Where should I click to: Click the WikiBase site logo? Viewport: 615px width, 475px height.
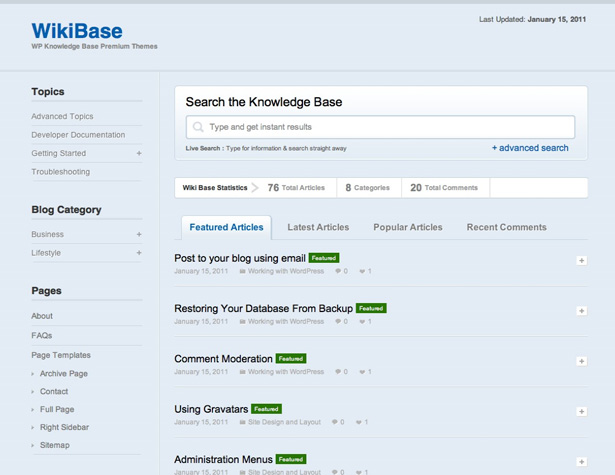[77, 31]
